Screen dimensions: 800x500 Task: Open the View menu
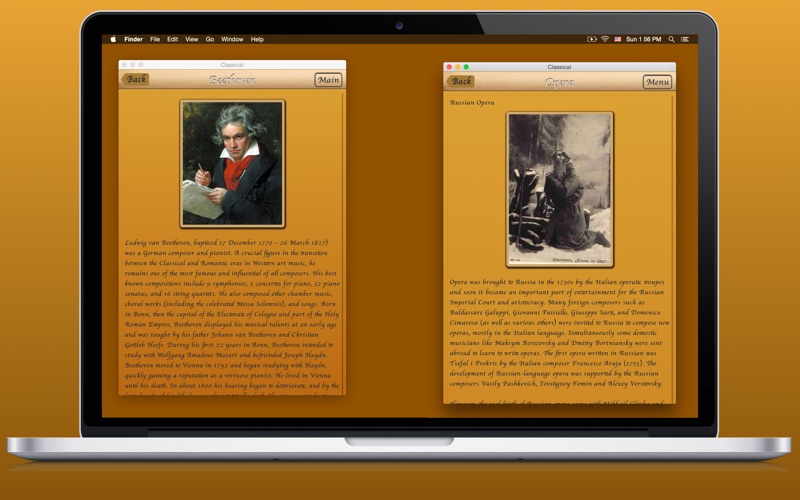tap(191, 39)
